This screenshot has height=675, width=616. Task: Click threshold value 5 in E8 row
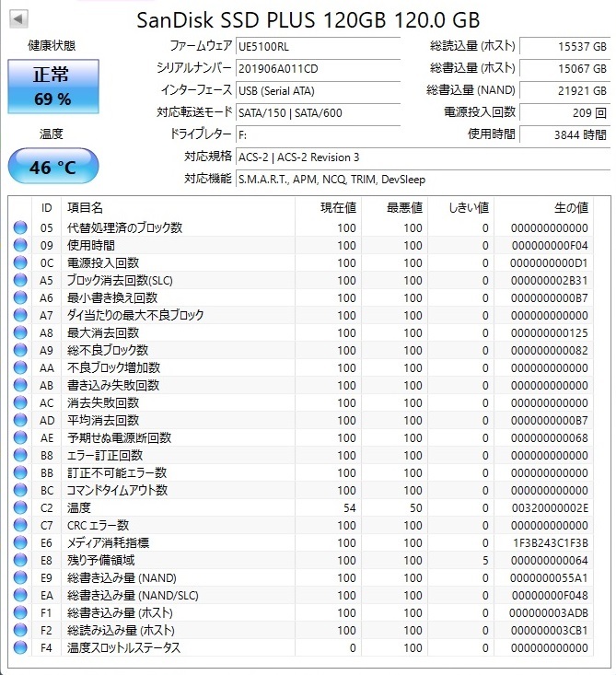coord(485,560)
